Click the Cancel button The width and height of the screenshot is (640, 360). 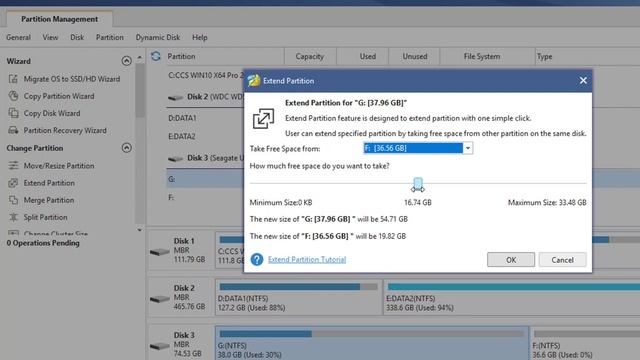tap(562, 260)
